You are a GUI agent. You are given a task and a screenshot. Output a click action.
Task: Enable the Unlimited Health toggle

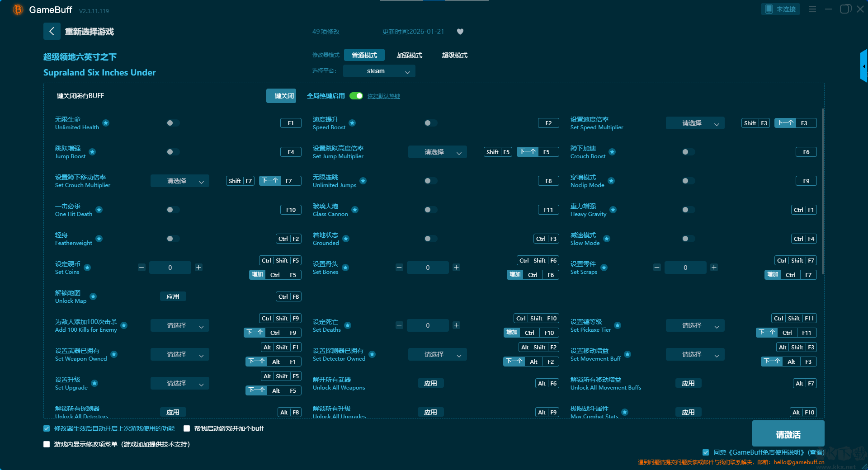coord(173,123)
